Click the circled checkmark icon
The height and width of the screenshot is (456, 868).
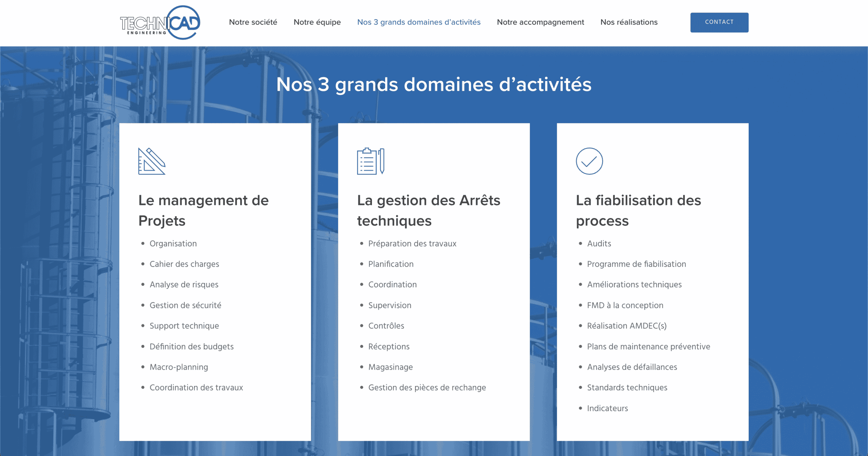[x=589, y=161]
